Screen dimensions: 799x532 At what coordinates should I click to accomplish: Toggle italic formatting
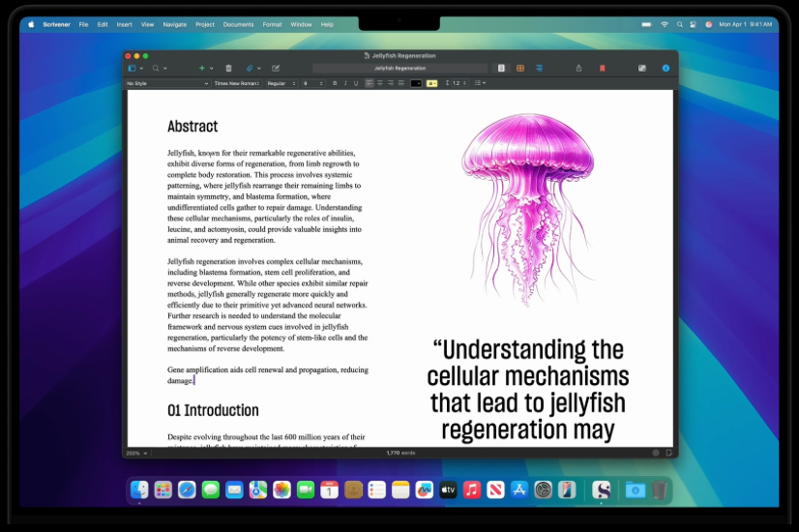coord(345,83)
